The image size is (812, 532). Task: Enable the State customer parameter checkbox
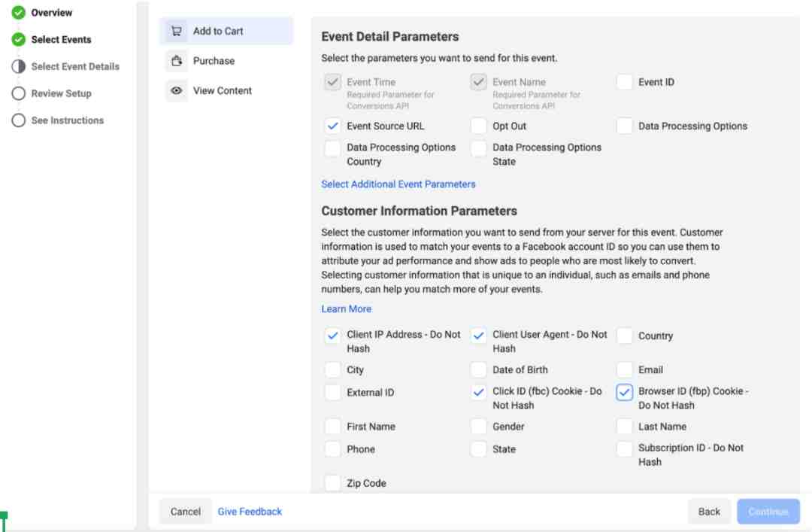478,449
